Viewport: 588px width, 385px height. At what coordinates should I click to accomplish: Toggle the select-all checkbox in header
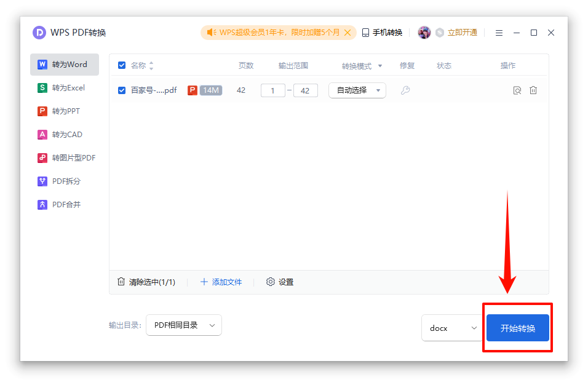click(122, 66)
